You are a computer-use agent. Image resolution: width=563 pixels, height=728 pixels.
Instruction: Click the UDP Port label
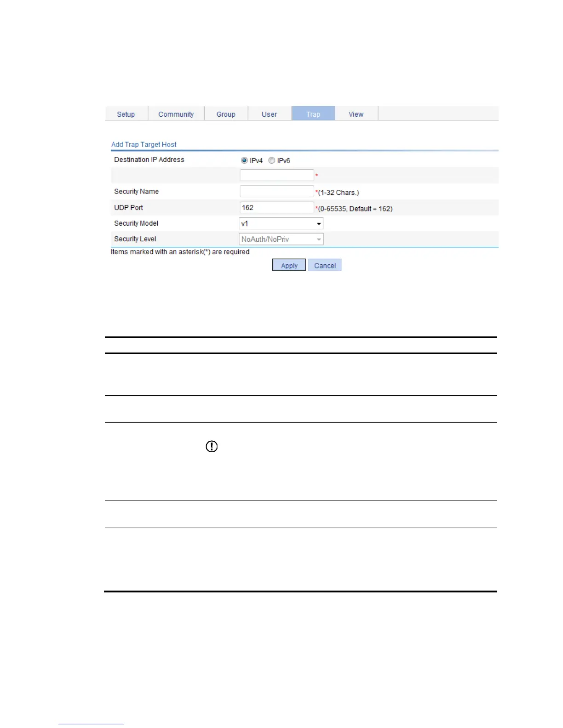pos(129,207)
